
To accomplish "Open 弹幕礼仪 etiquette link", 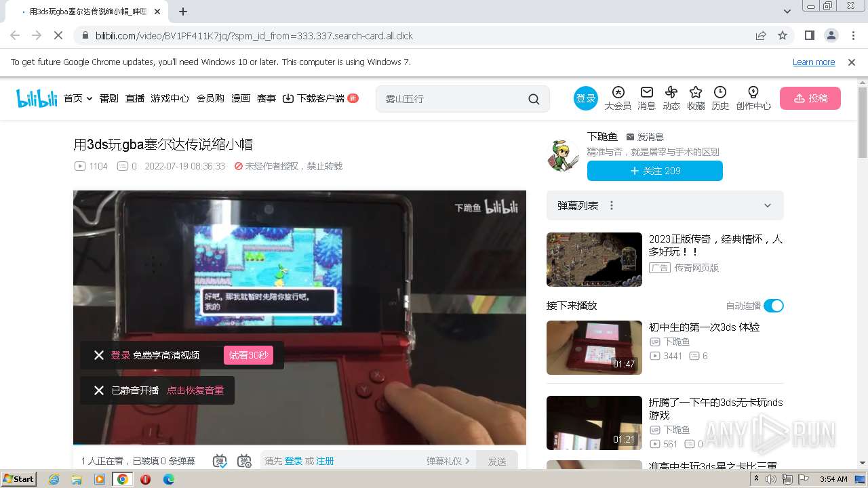I will [448, 461].
